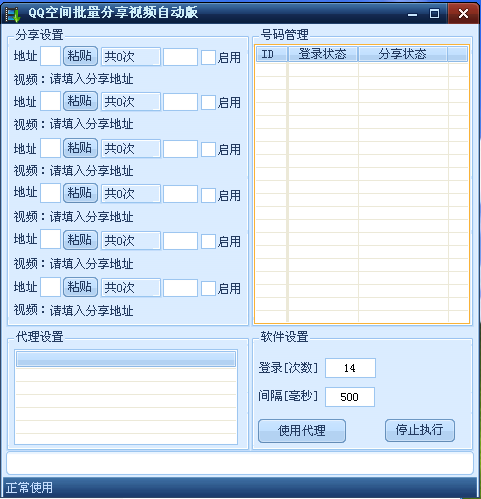This screenshot has width=481, height=499.
Task: Click the 停止执行 button
Action: 420,430
